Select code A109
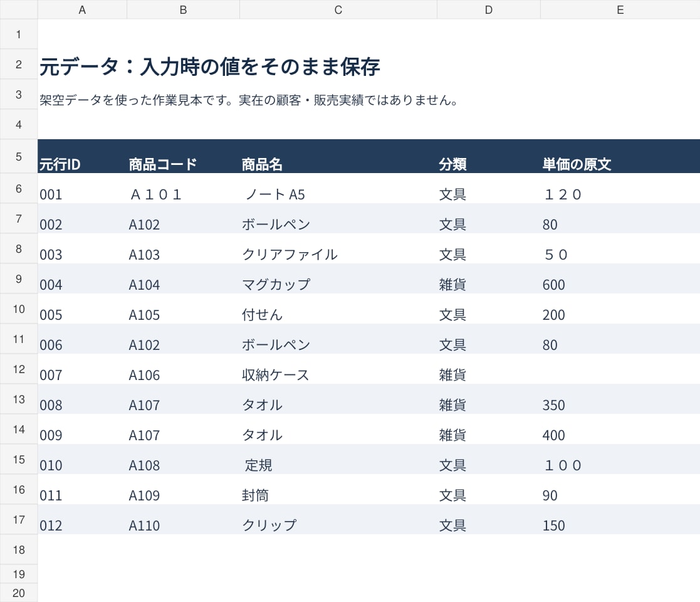This screenshot has height=602, width=700. click(183, 489)
